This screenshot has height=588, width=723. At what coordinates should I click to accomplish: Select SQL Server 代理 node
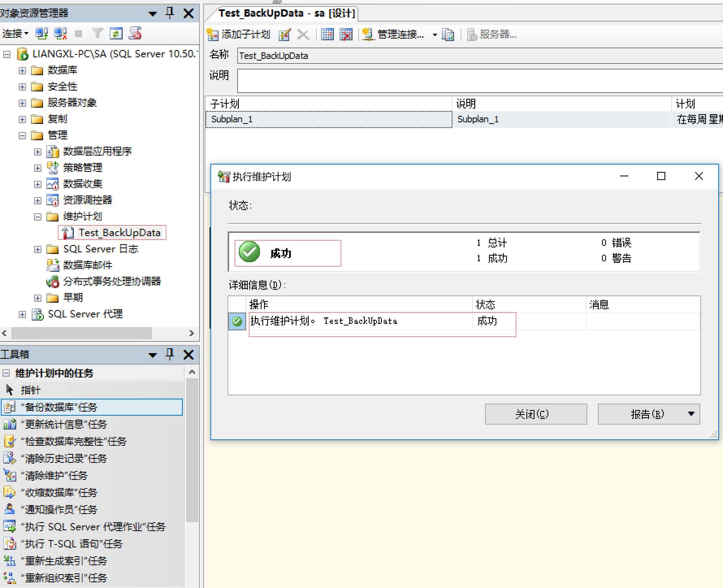coord(85,314)
